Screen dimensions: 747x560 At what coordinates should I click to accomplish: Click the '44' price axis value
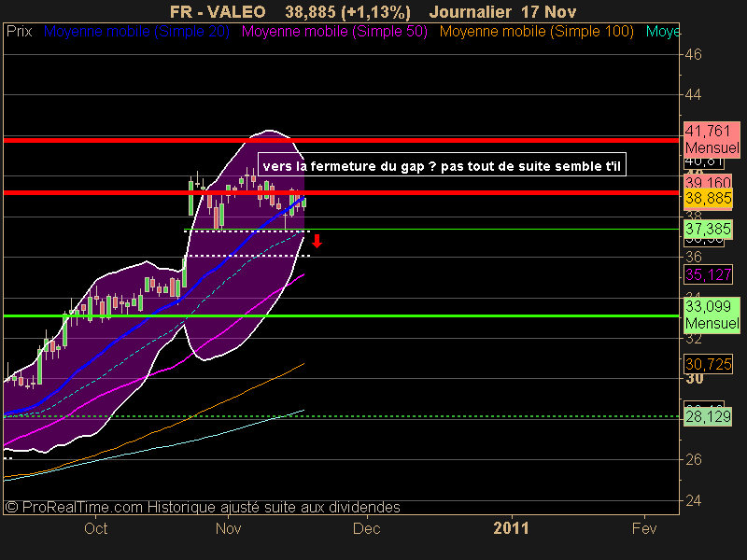click(x=693, y=95)
